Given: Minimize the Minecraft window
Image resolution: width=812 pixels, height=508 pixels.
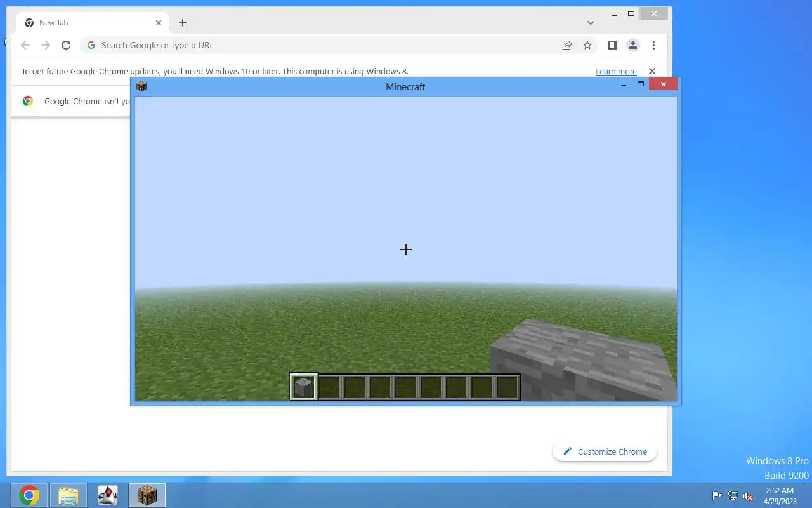Looking at the screenshot, I should coord(624,84).
